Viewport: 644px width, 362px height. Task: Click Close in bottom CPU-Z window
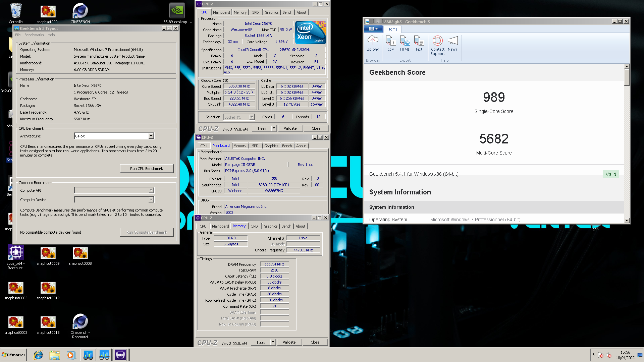coord(315,342)
